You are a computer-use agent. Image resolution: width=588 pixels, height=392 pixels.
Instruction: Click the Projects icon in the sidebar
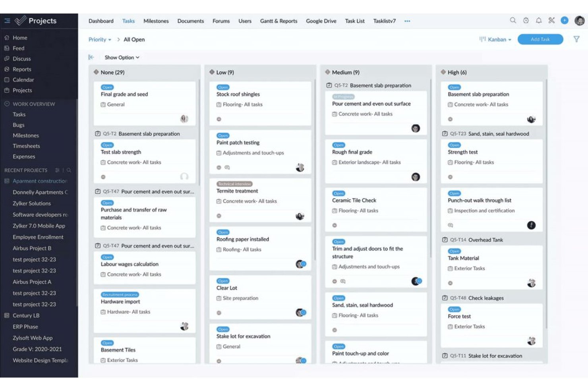pos(7,90)
